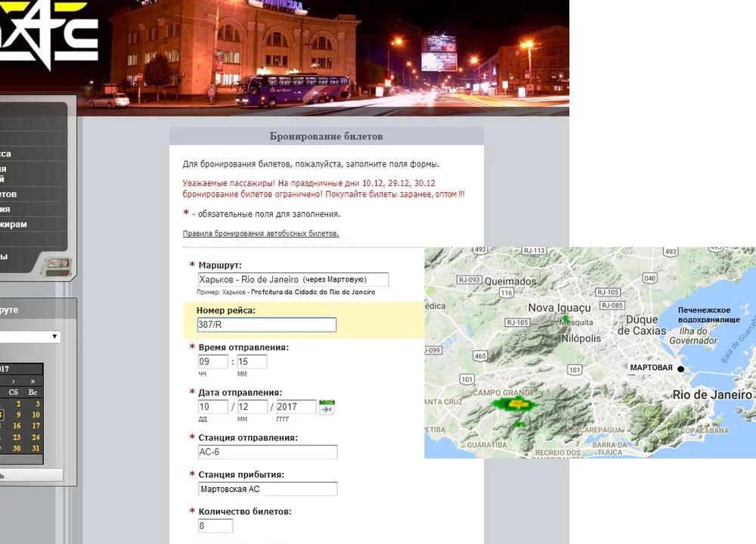The width and height of the screenshot is (756, 544).
Task: Focus the Номер рейса field containing 387/R
Action: pos(267,325)
